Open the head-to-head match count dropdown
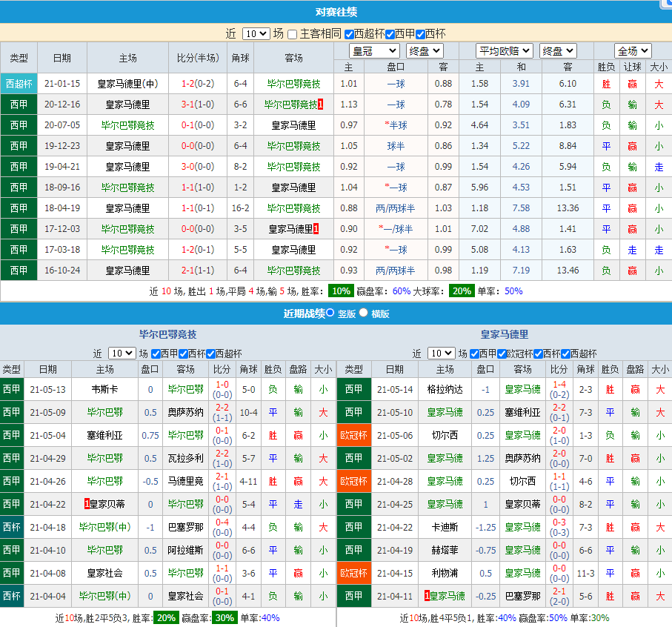672x627 pixels. tap(256, 33)
